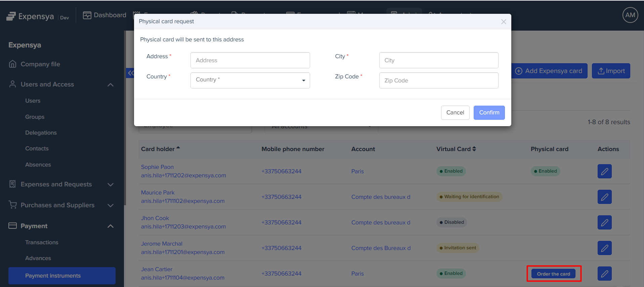The image size is (644, 287).
Task: Click the Address input field
Action: (250, 60)
